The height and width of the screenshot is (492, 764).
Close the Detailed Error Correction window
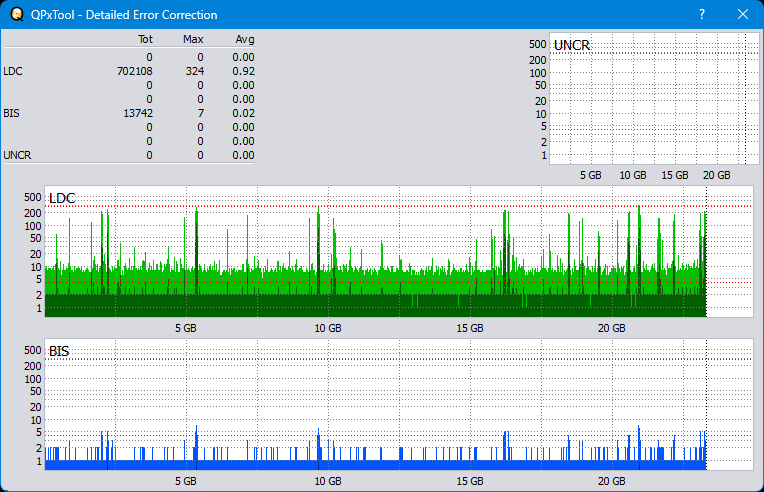click(x=743, y=14)
